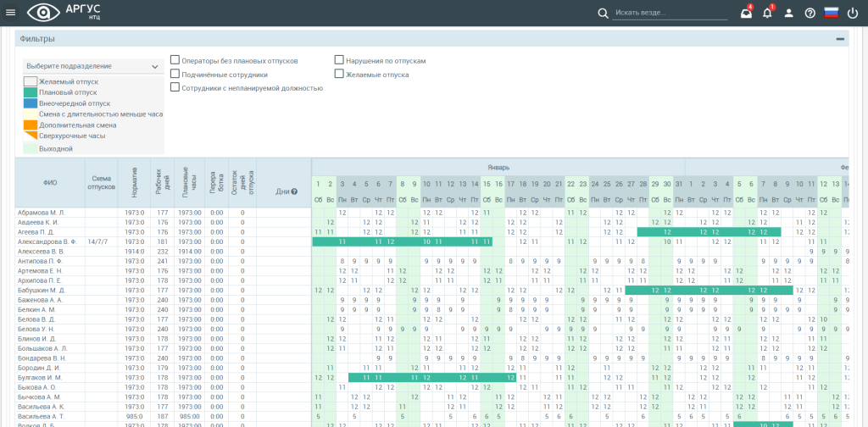Click Булгаков И. М. green vacation bar

point(431,377)
